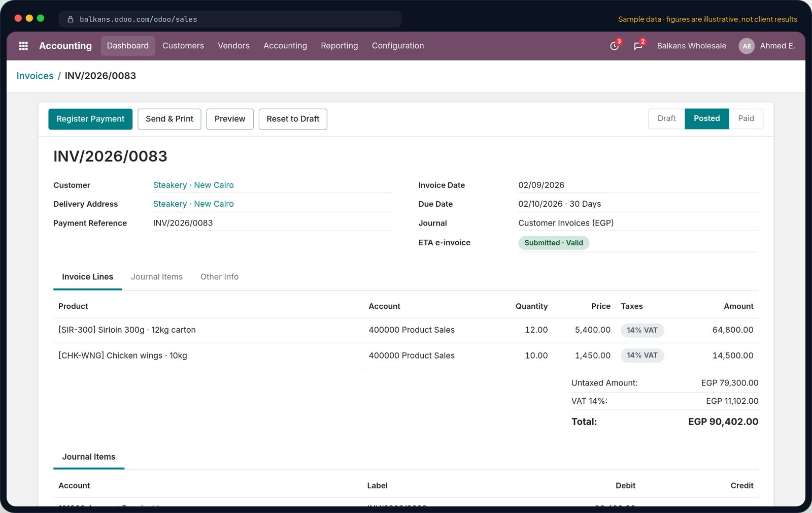812x513 pixels.
Task: Click the Price column header
Action: [x=601, y=306]
